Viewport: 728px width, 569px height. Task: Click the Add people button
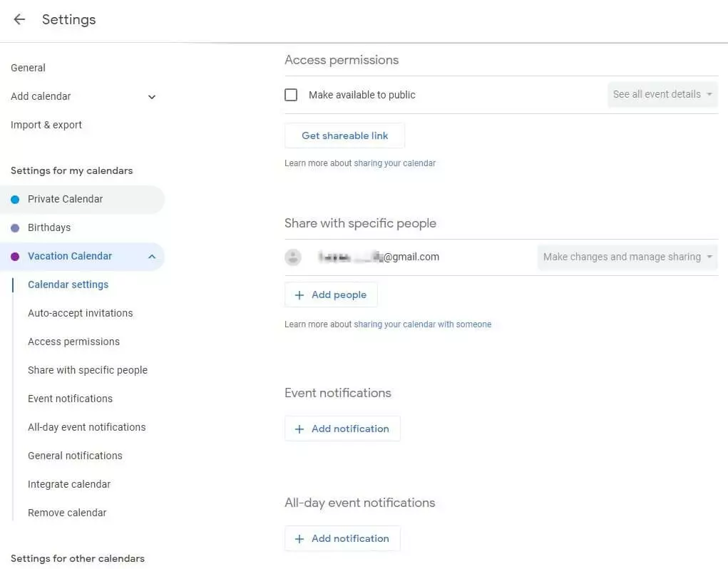click(x=331, y=295)
